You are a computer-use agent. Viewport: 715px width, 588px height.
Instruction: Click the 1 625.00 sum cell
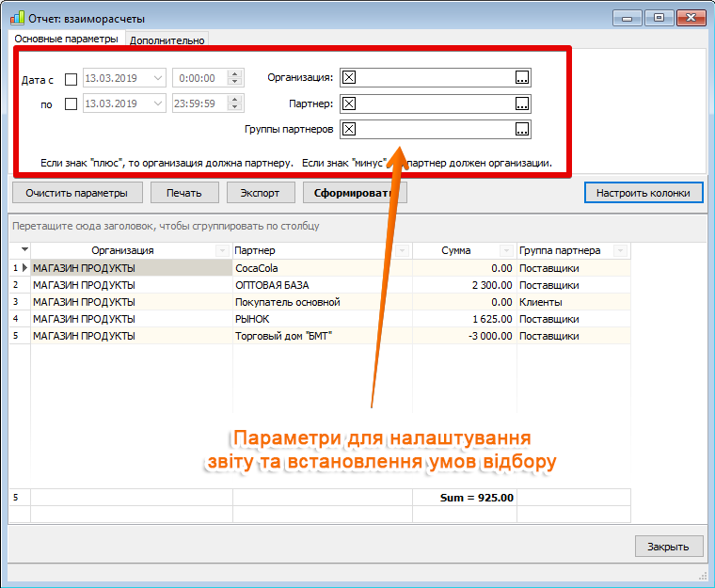point(465,319)
